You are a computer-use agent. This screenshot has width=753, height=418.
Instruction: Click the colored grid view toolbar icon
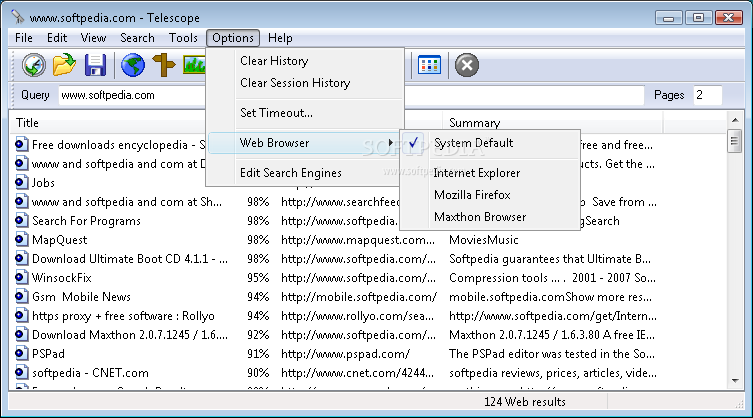click(x=429, y=65)
